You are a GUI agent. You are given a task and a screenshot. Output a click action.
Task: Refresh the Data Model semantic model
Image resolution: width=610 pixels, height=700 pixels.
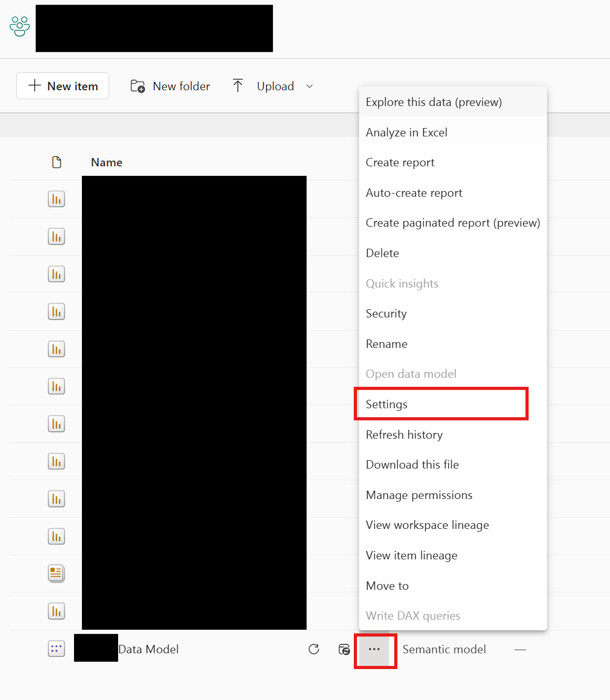313,649
